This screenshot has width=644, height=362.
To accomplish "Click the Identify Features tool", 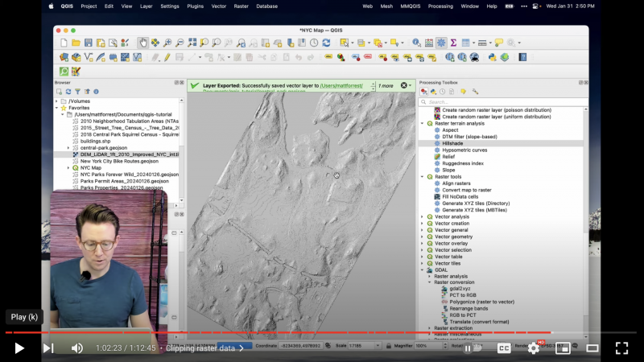I will (x=416, y=43).
